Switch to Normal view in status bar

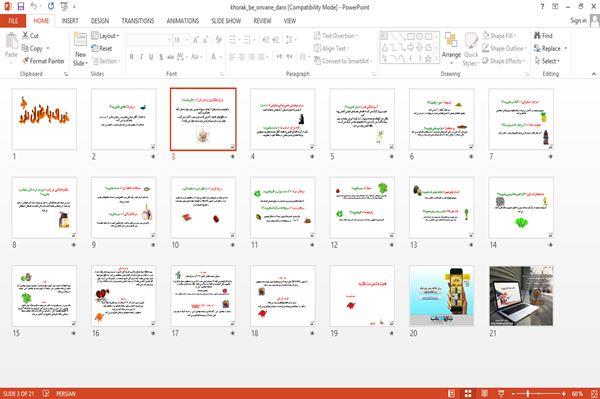click(x=452, y=394)
